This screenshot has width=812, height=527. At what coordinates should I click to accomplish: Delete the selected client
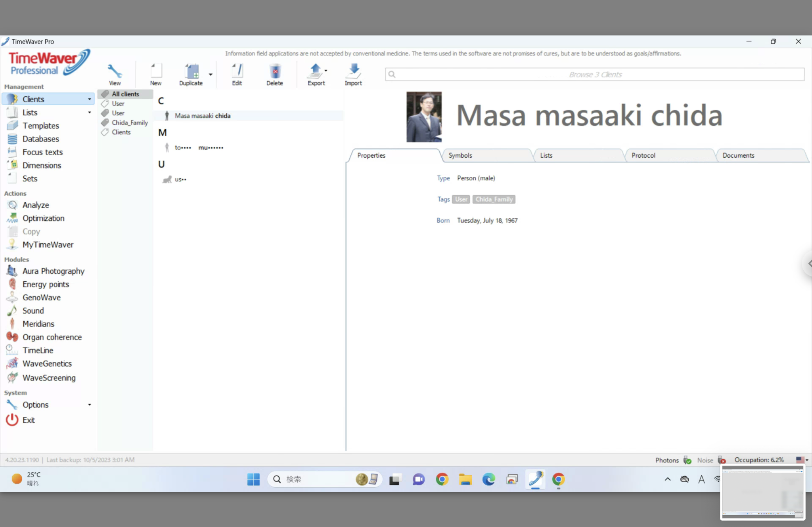[x=275, y=74]
